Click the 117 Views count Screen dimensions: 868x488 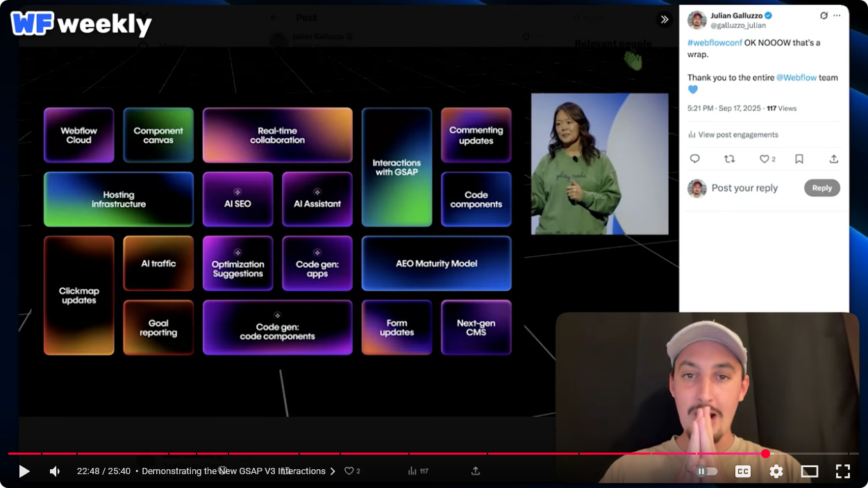pyautogui.click(x=781, y=108)
